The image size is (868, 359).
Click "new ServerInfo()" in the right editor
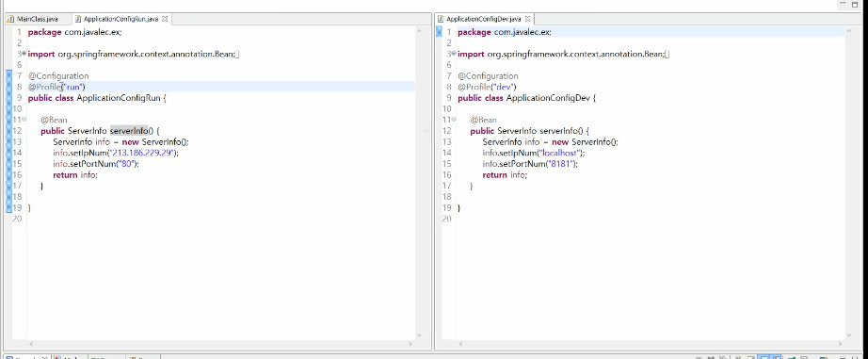coord(585,142)
